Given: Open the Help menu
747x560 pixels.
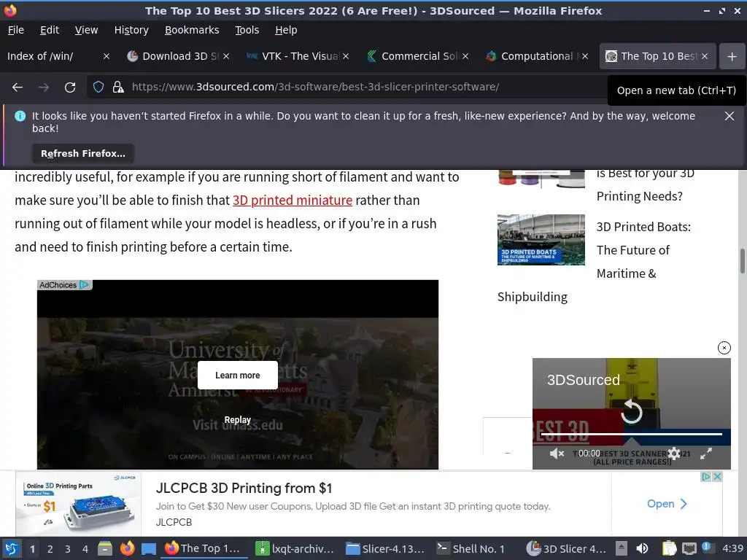Looking at the screenshot, I should [x=286, y=30].
